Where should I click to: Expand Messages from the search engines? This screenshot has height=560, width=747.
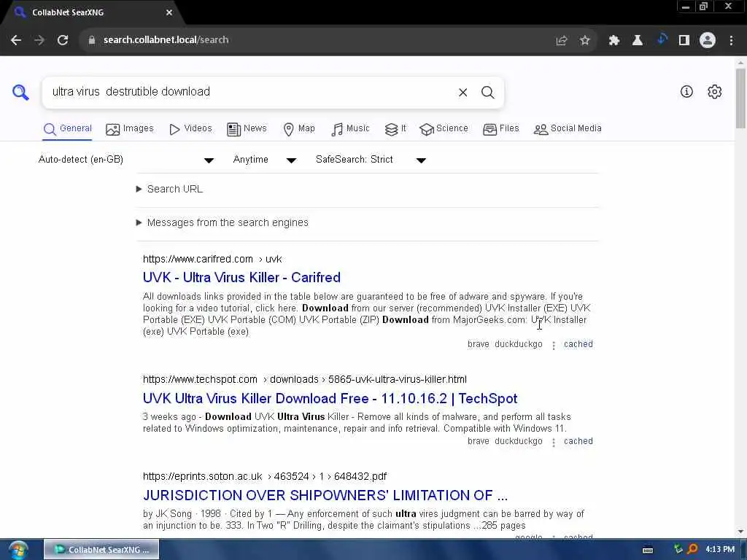222,222
